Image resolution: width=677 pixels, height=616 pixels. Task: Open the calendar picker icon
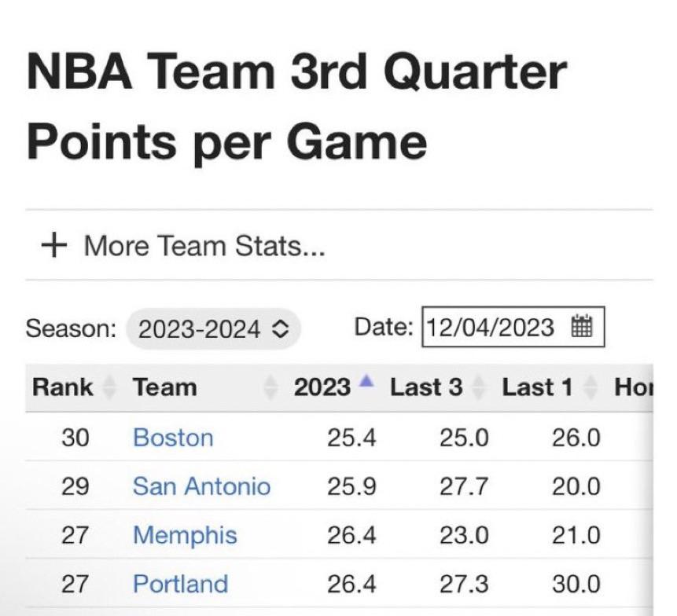[x=582, y=326]
